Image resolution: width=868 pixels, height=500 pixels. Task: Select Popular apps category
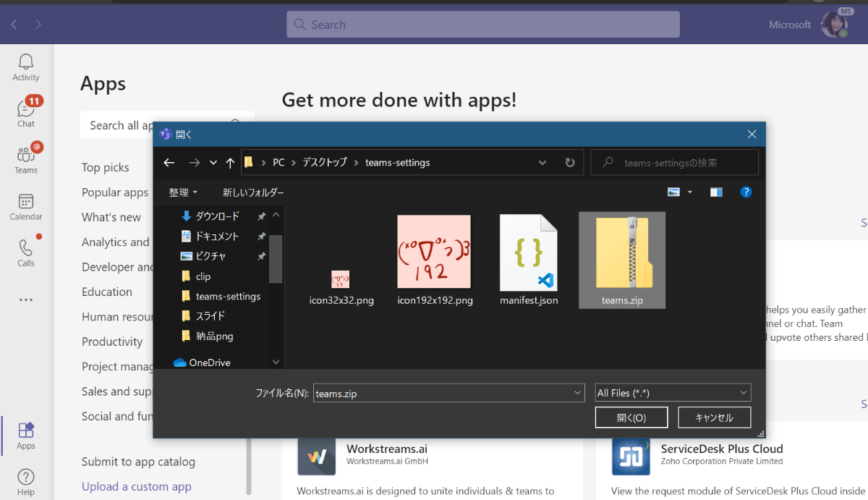click(115, 192)
